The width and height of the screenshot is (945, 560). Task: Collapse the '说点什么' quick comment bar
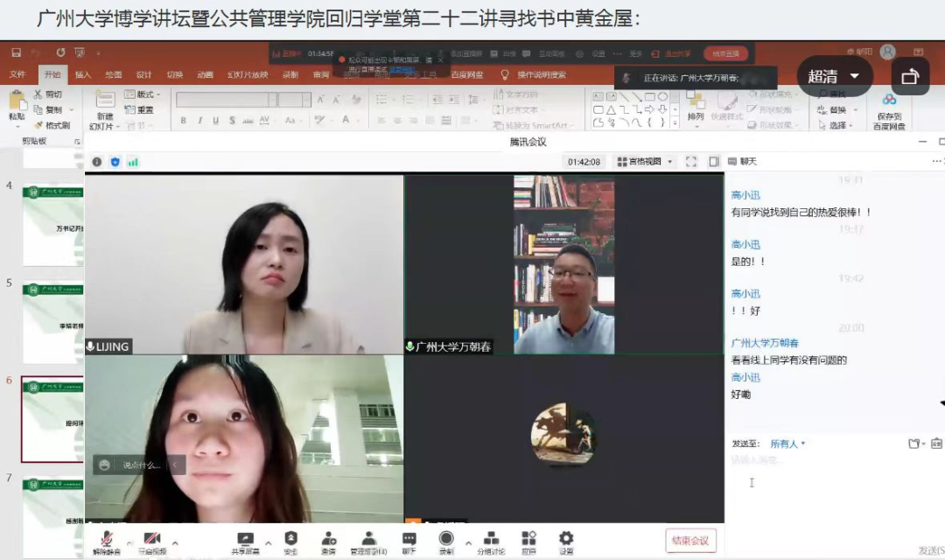(175, 465)
